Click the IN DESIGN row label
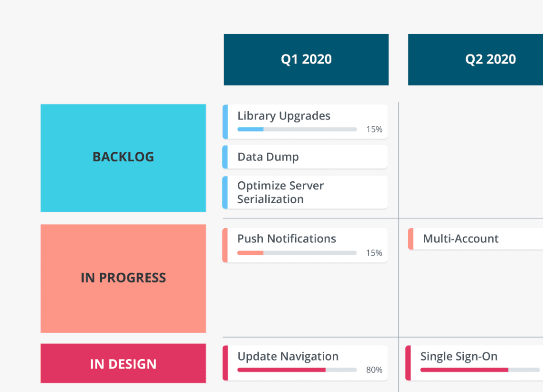Viewport: 543px width, 392px height. point(123,364)
